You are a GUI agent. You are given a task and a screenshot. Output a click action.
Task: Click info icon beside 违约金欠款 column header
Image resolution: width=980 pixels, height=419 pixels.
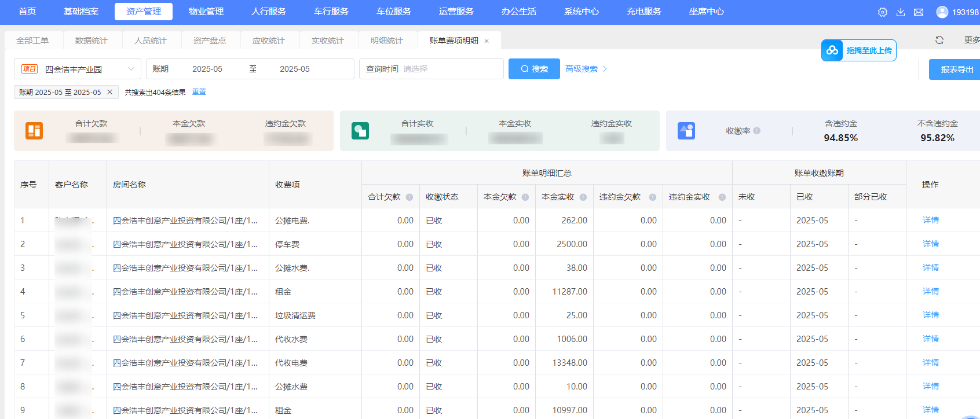(x=653, y=197)
